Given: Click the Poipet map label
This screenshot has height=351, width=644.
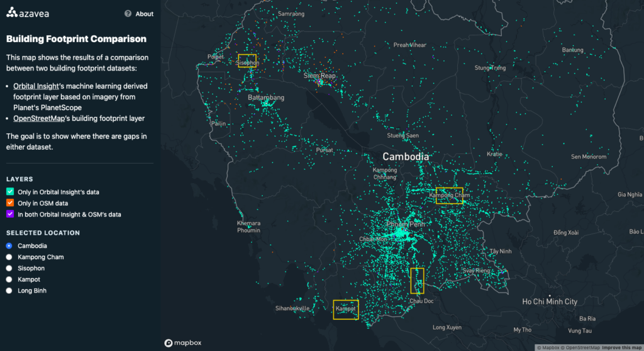Looking at the screenshot, I should 216,57.
